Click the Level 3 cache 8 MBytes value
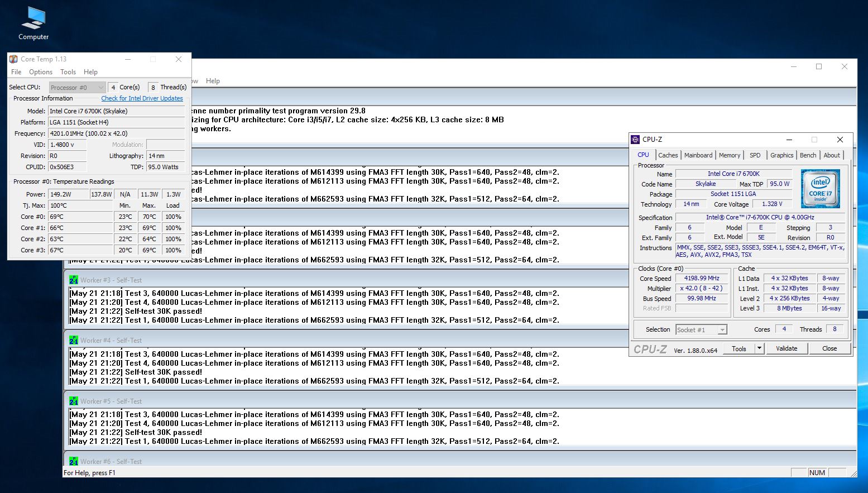This screenshot has height=493, width=868. tap(789, 308)
